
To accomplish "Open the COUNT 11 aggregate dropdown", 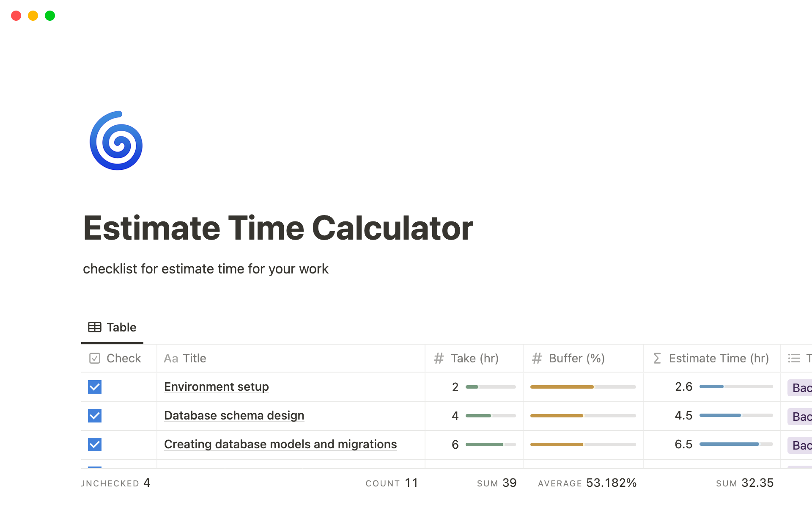I will (392, 483).
